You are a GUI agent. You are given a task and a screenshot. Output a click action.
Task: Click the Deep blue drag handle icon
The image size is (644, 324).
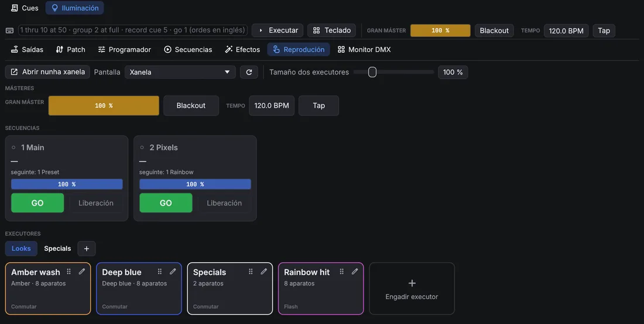tap(160, 271)
